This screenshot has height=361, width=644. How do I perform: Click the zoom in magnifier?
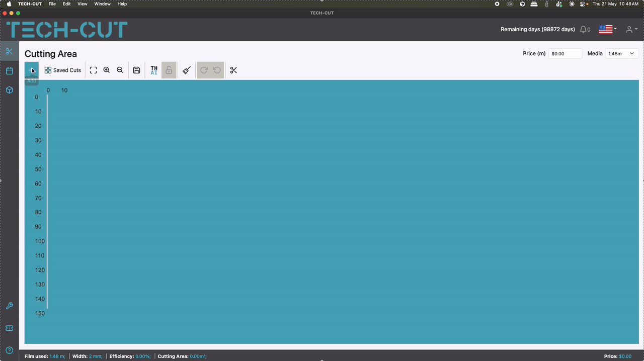pos(107,70)
